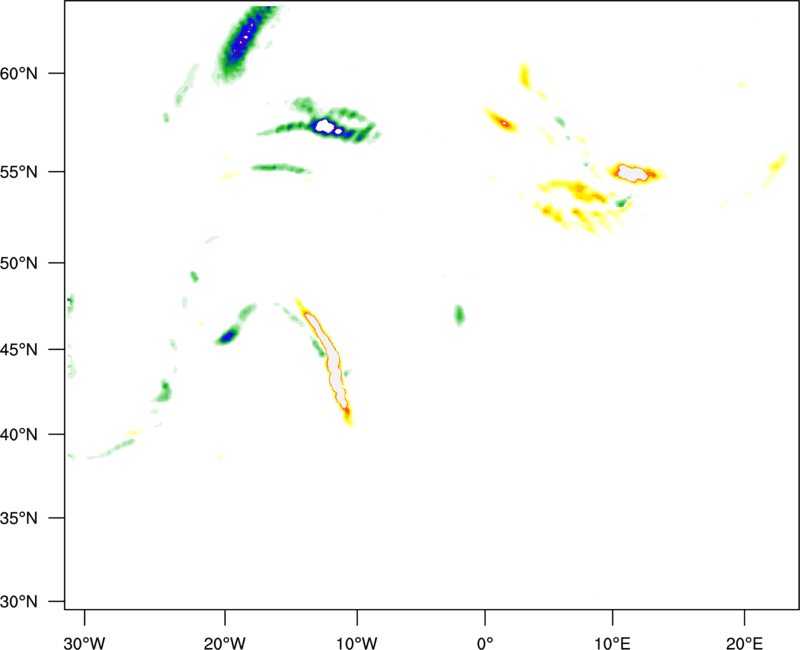800x650 pixels.
Task: Click the yellow streak at far right edge
Action: pyautogui.click(x=777, y=168)
